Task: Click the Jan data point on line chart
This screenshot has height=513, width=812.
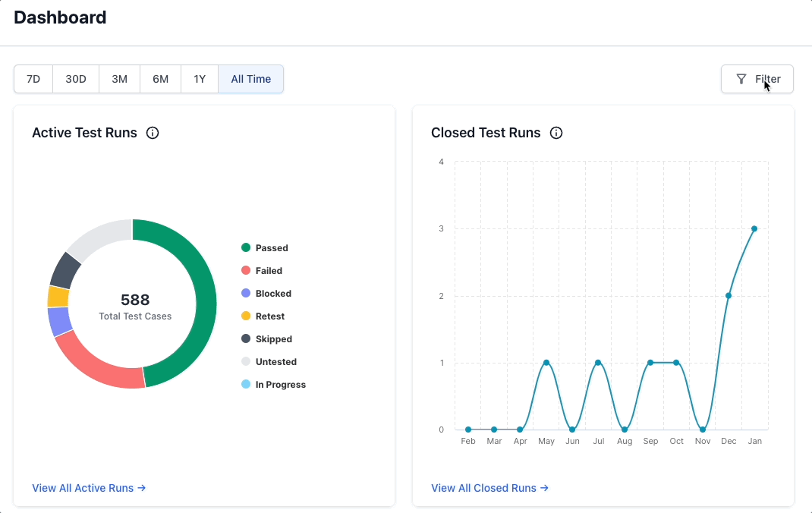Action: point(754,228)
